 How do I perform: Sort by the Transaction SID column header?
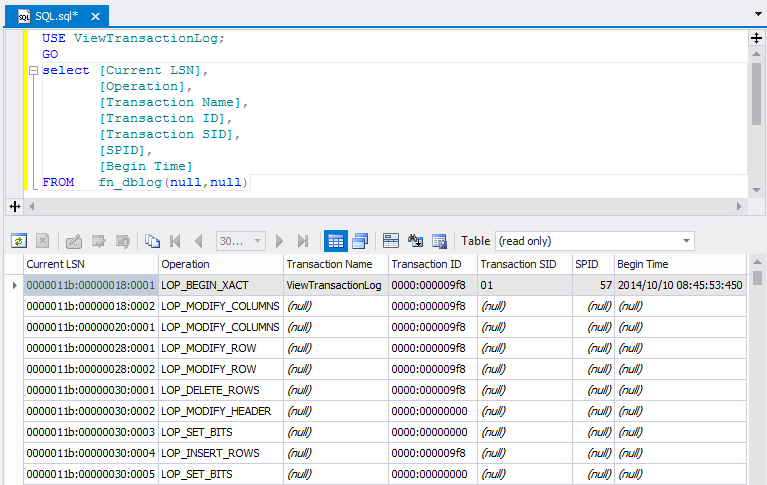(x=525, y=264)
